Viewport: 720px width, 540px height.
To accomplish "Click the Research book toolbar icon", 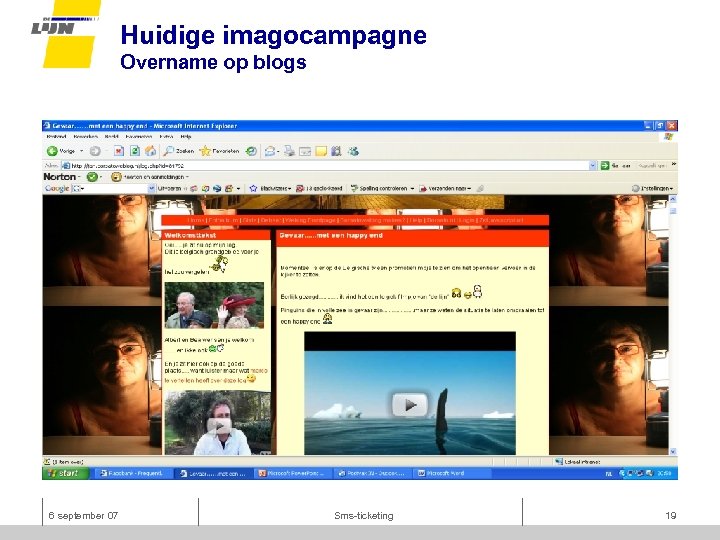I will click(336, 151).
